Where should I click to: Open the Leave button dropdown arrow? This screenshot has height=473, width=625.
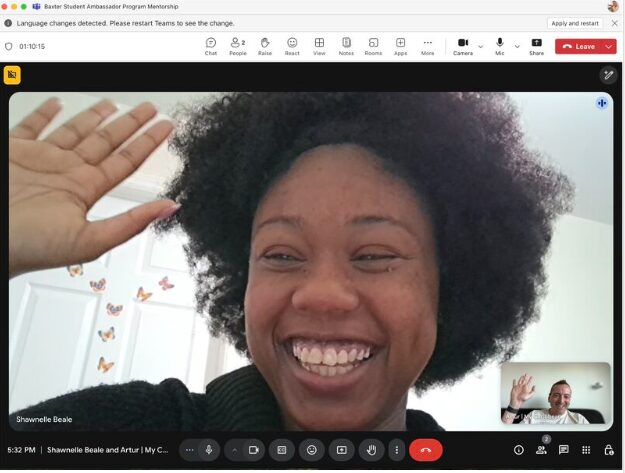click(x=608, y=46)
